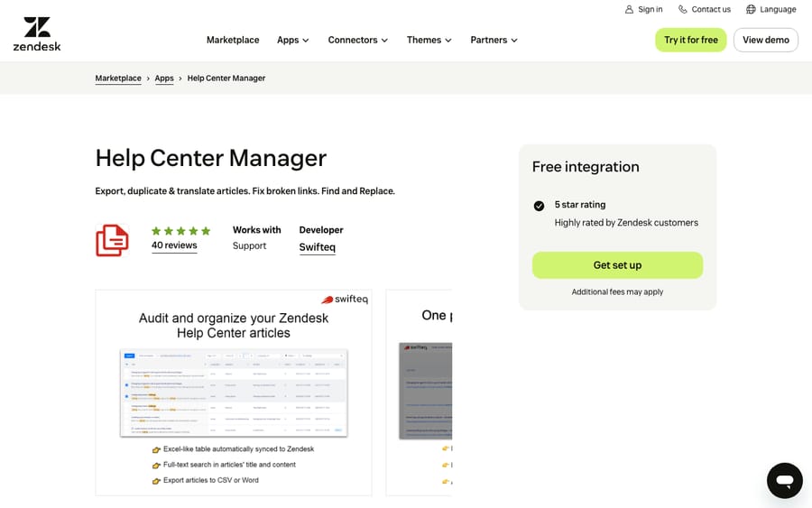812x508 pixels.
Task: Open the Sign in link
Action: tap(650, 9)
